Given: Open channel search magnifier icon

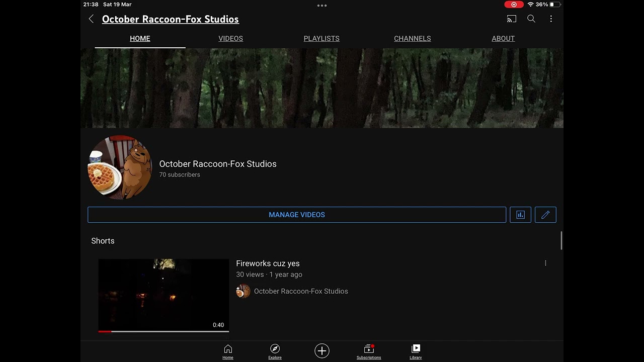Looking at the screenshot, I should click(531, 19).
